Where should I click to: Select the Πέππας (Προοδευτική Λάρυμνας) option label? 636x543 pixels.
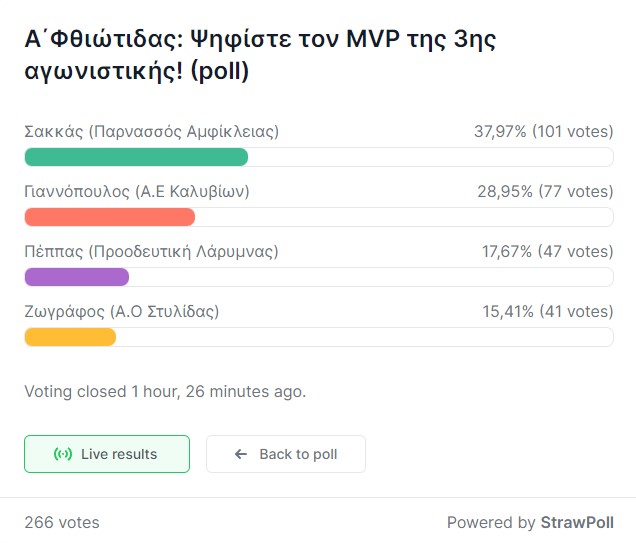pos(151,251)
